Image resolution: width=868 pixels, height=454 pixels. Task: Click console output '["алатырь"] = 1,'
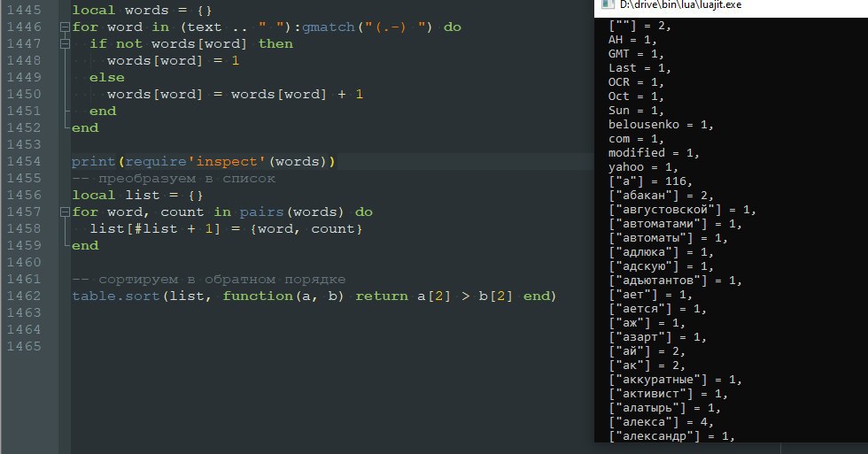tap(664, 408)
